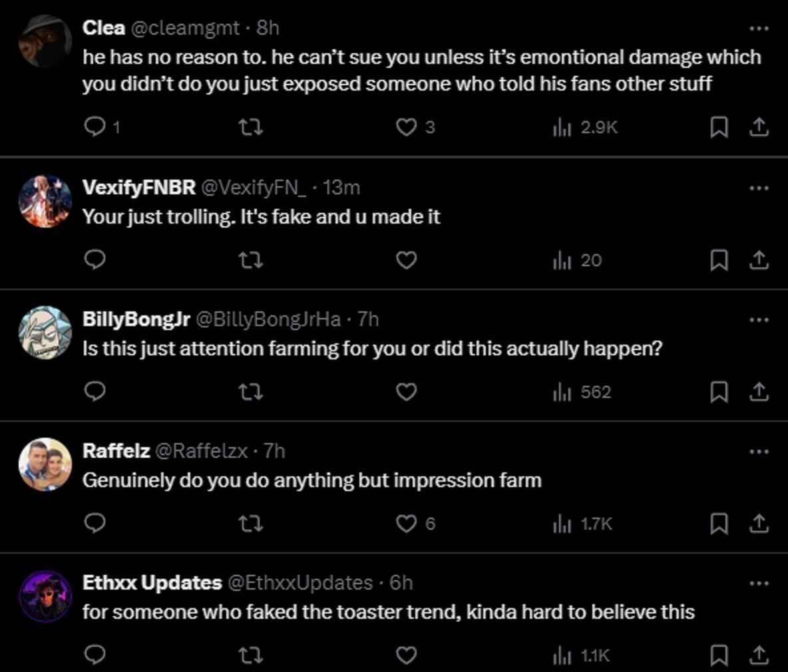Like Raffelz's tweet with 6 likes
The height and width of the screenshot is (672, 788).
(x=406, y=524)
